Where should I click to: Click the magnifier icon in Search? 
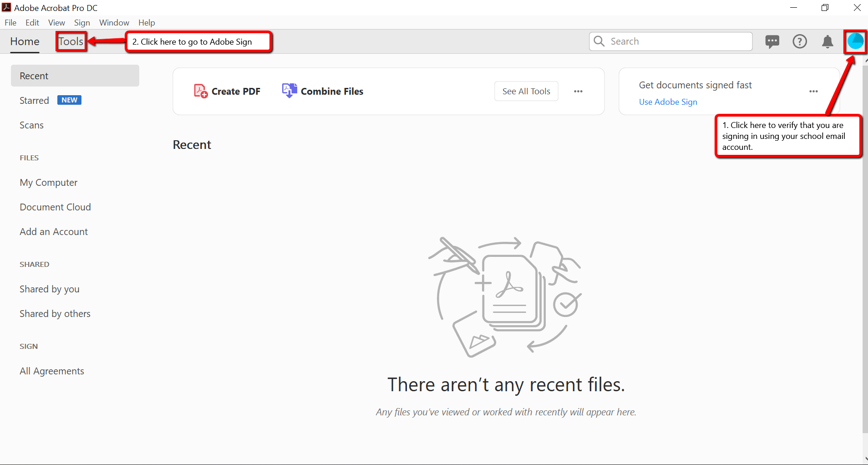599,41
